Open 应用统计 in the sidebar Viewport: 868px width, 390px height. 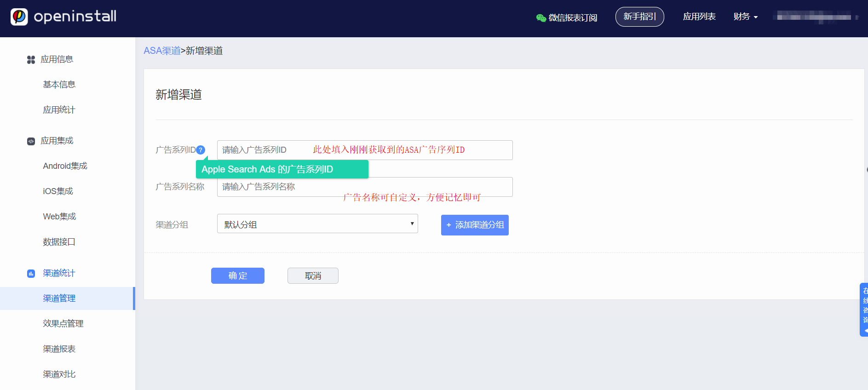click(x=59, y=110)
